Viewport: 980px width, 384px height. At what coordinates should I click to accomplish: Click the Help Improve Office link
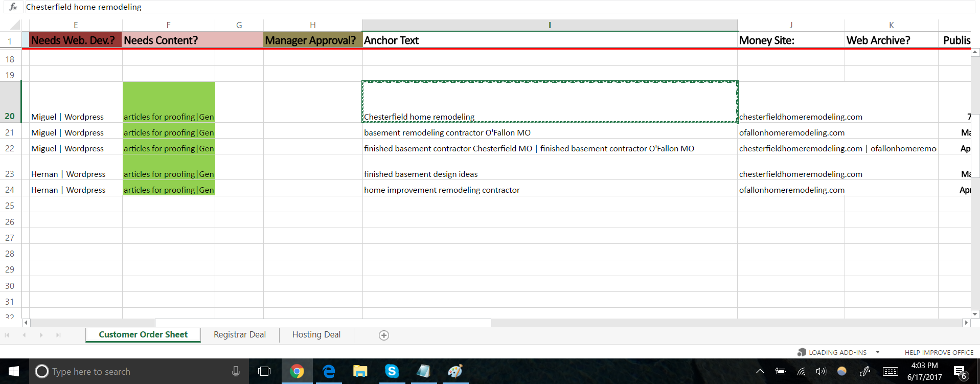click(939, 352)
